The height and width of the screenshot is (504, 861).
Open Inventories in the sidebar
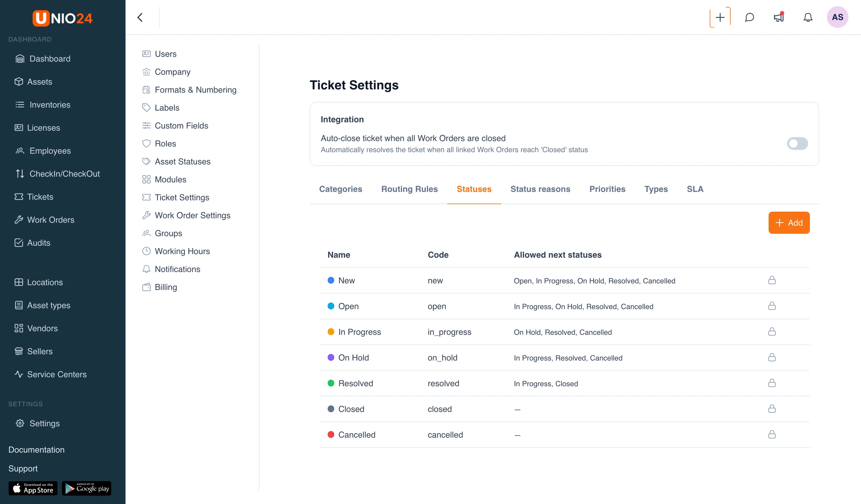click(x=43, y=105)
